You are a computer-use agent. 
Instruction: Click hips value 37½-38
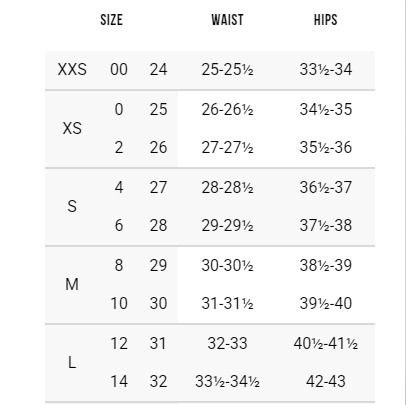pyautogui.click(x=326, y=225)
